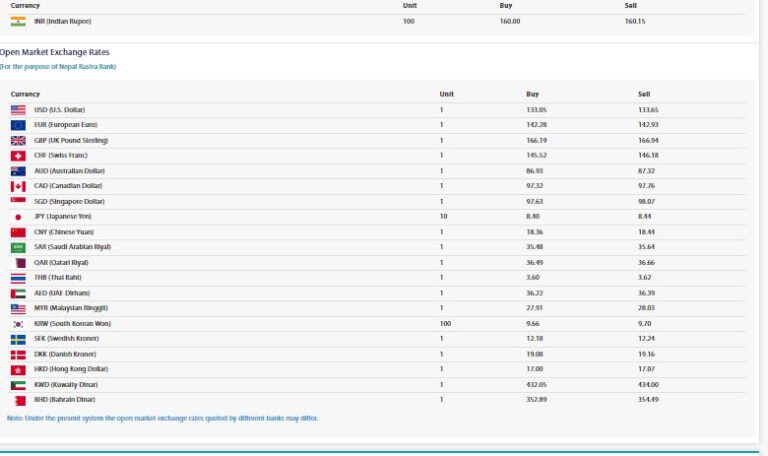Screen dimensions: 768x456
Task: Click the SAR sell rate 35.64
Action: 646,247
